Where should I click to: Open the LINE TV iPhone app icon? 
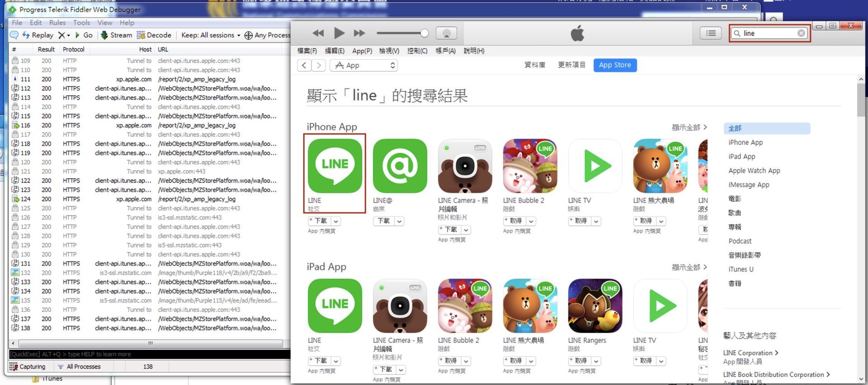(595, 166)
